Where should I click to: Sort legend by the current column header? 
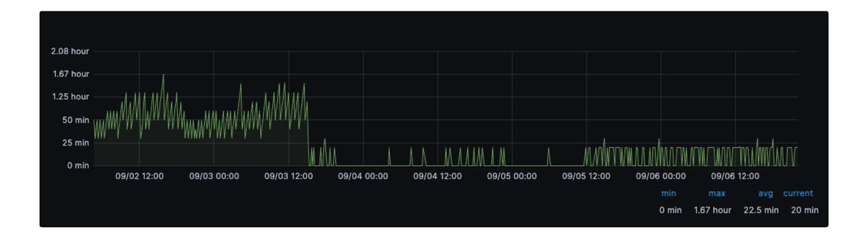tap(797, 193)
